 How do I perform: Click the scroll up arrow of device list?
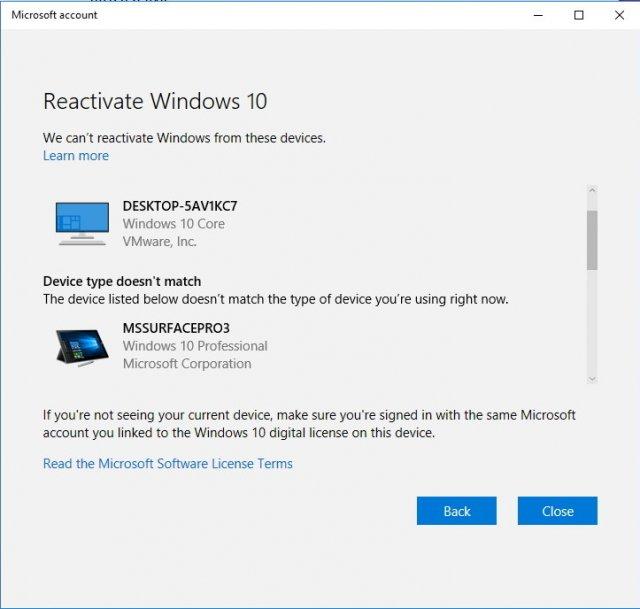point(592,190)
